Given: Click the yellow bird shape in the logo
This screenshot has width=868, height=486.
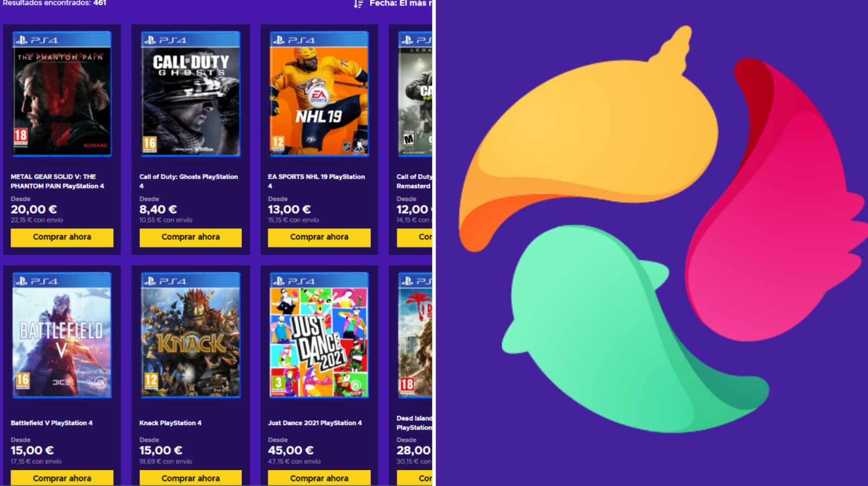Looking at the screenshot, I should pyautogui.click(x=588, y=141).
